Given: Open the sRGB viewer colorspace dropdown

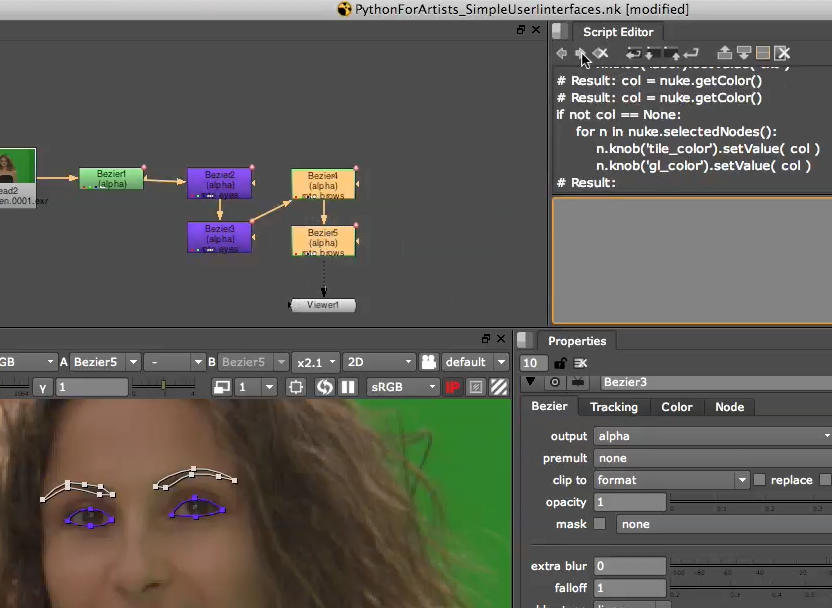Looking at the screenshot, I should [401, 387].
